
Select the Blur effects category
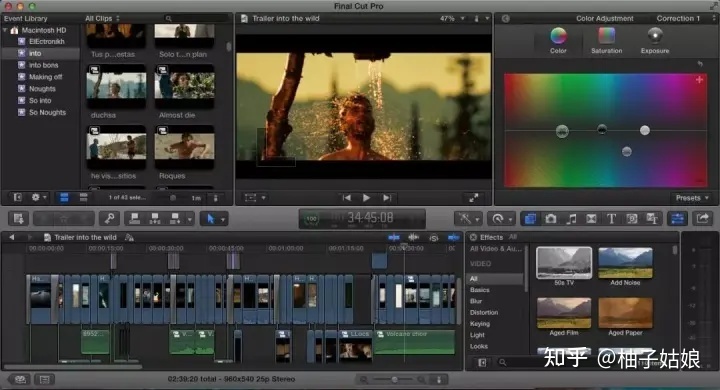click(476, 301)
